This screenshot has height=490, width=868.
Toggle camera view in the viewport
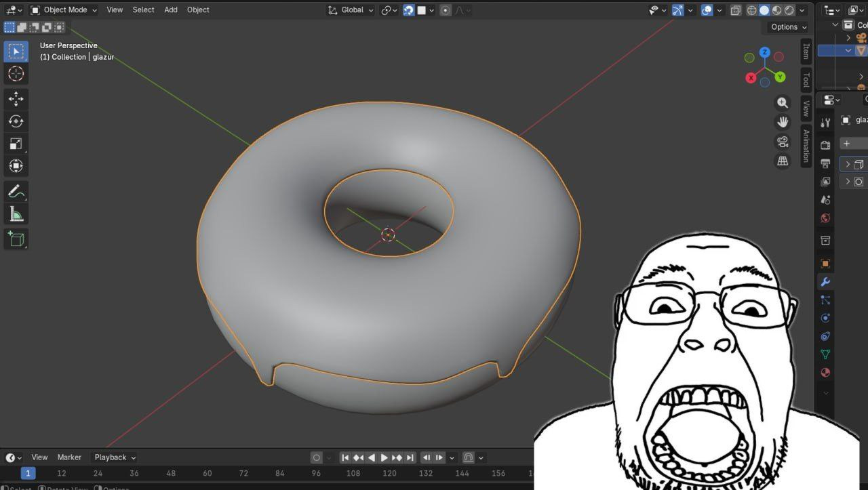(783, 142)
